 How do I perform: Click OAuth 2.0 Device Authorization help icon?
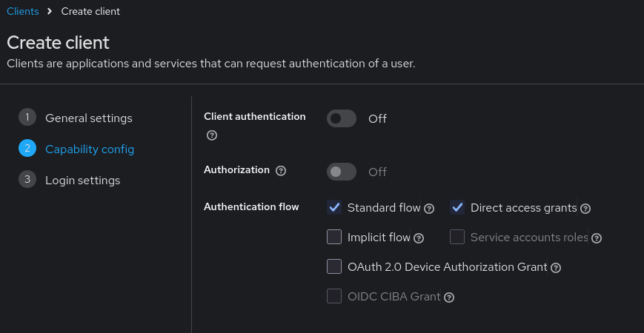(556, 268)
